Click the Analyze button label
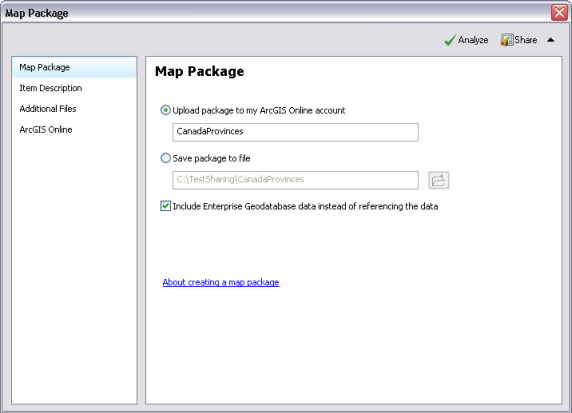 pos(473,40)
